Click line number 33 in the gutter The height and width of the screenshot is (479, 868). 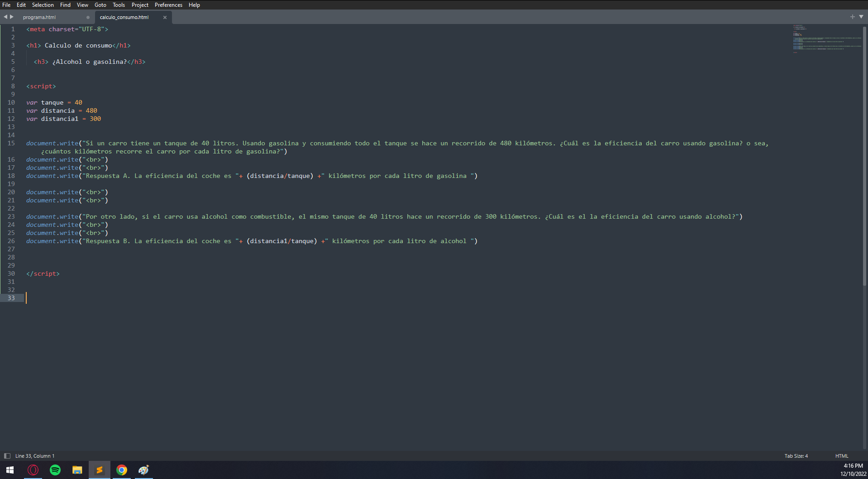(x=11, y=298)
